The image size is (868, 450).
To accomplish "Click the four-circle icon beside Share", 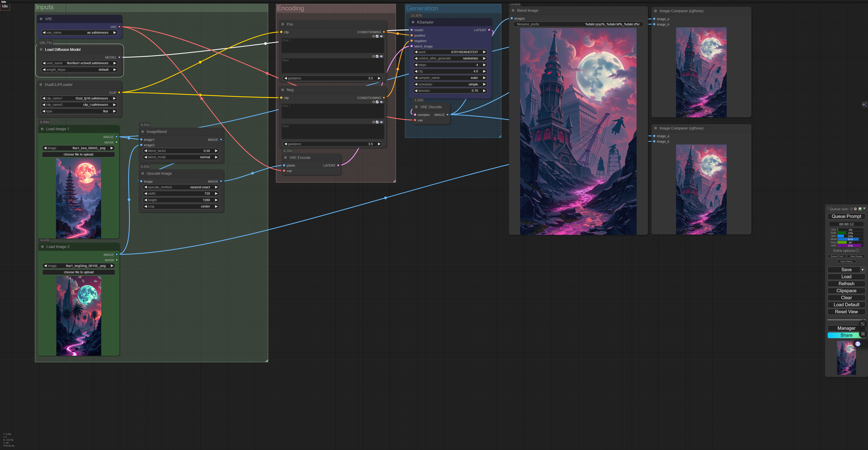I will [863, 334].
